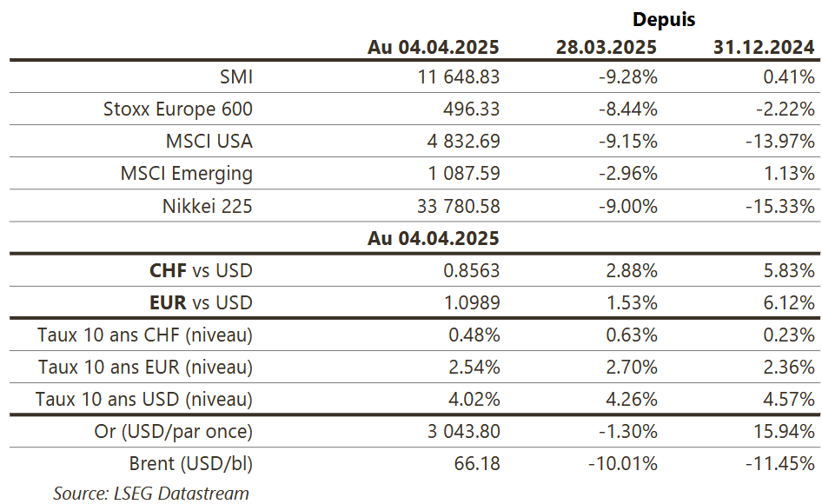
Task: Click the MSCI USA row label
Action: [x=209, y=141]
